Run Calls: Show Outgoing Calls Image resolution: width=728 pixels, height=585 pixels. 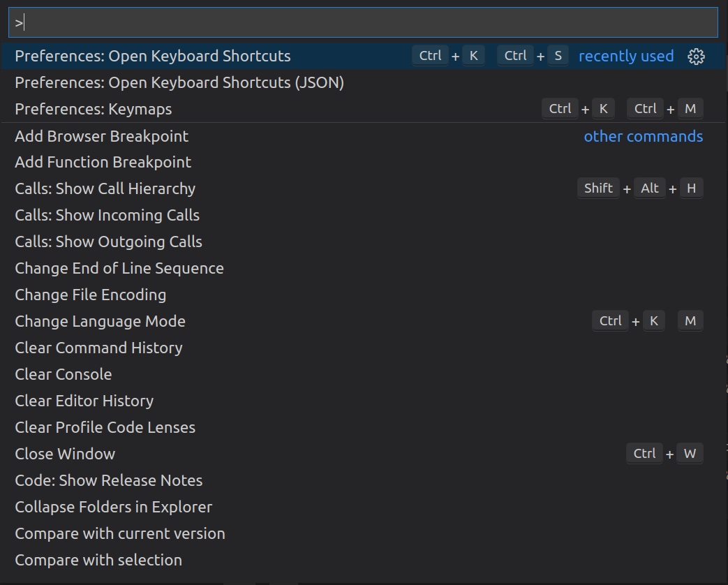pyautogui.click(x=109, y=242)
